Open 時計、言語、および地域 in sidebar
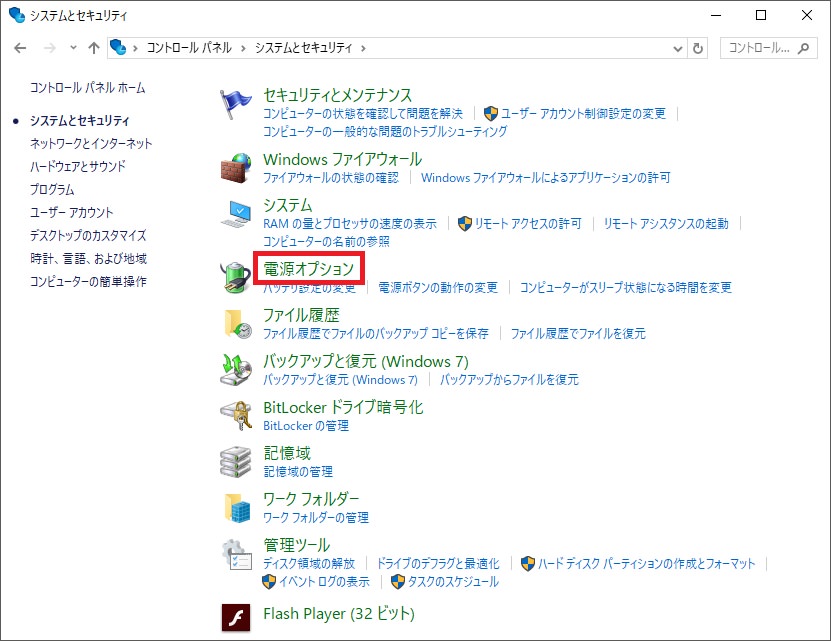The image size is (831, 641). click(89, 259)
